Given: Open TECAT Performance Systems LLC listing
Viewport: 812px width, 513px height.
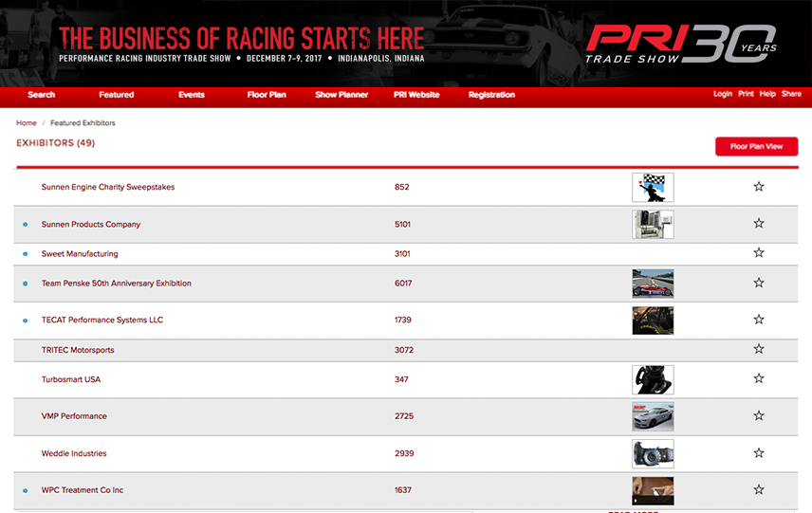Looking at the screenshot, I should coord(102,320).
